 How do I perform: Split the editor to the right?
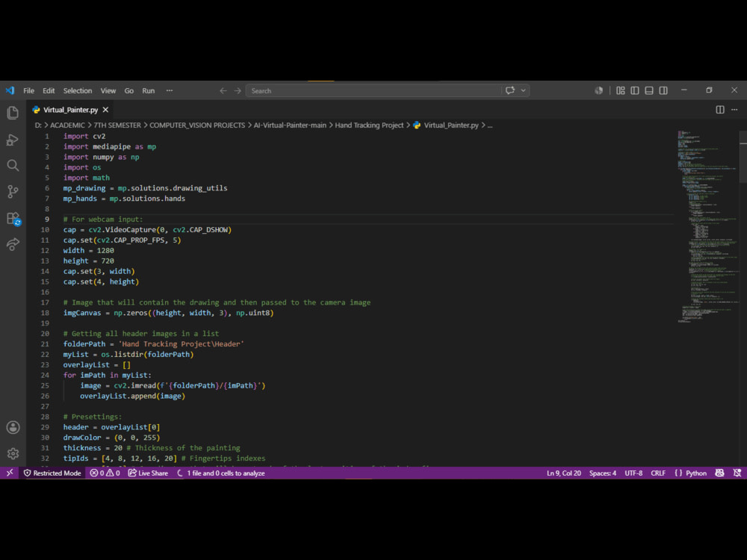[x=720, y=110]
